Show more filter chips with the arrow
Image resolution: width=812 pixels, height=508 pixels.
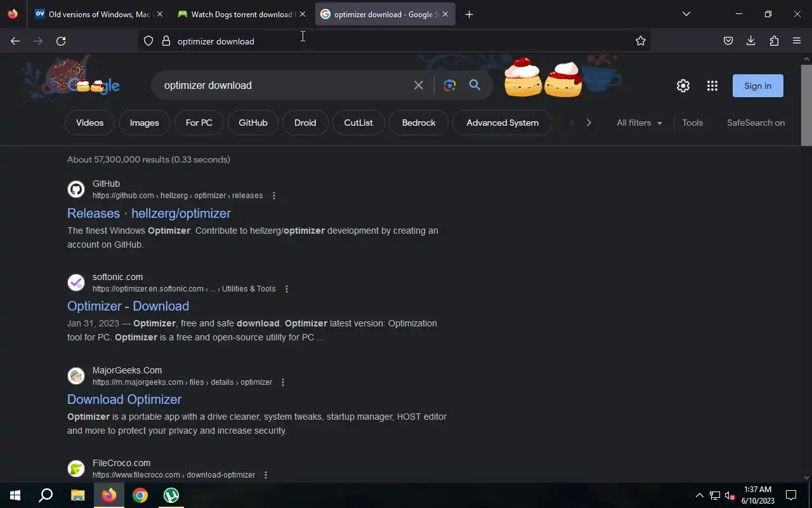pyautogui.click(x=589, y=123)
